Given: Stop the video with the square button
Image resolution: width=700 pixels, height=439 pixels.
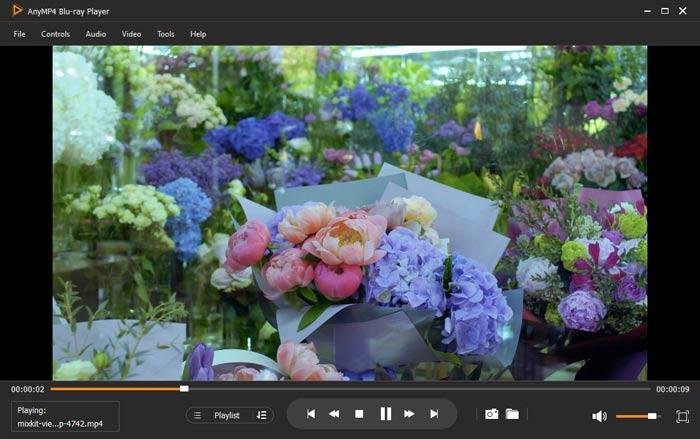Looking at the screenshot, I should pyautogui.click(x=359, y=414).
